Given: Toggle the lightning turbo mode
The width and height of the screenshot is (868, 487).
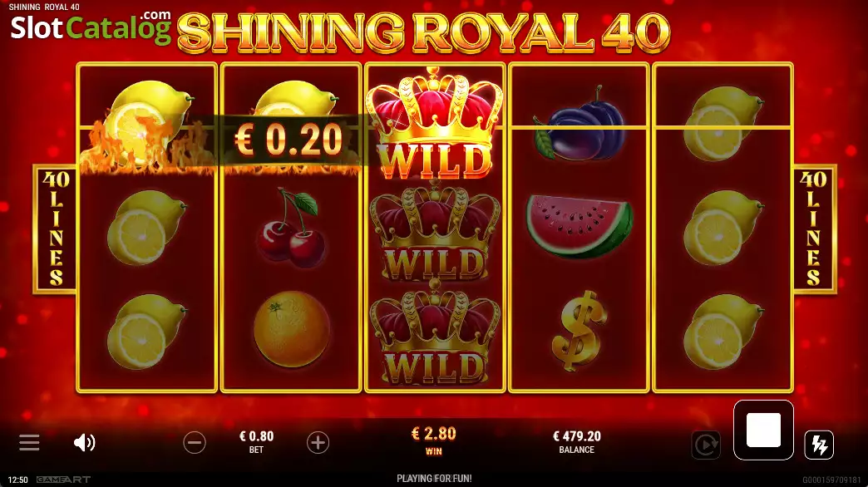Looking at the screenshot, I should tap(819, 445).
